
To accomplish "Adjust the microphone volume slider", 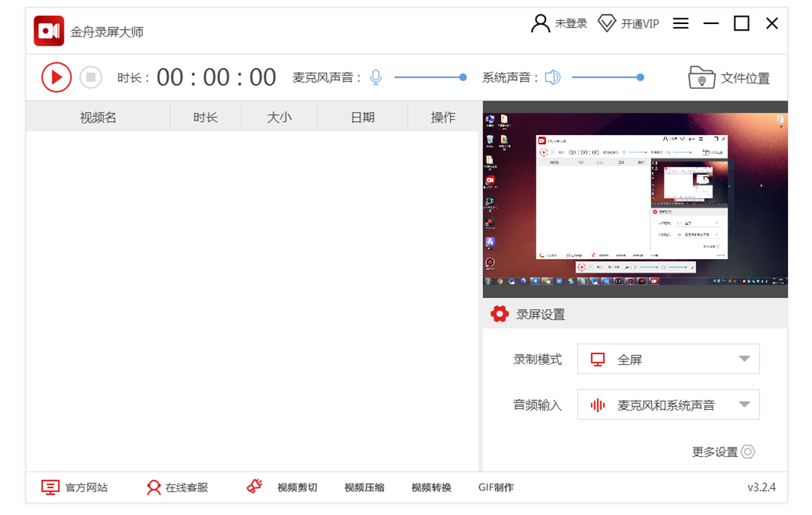I will [x=431, y=78].
